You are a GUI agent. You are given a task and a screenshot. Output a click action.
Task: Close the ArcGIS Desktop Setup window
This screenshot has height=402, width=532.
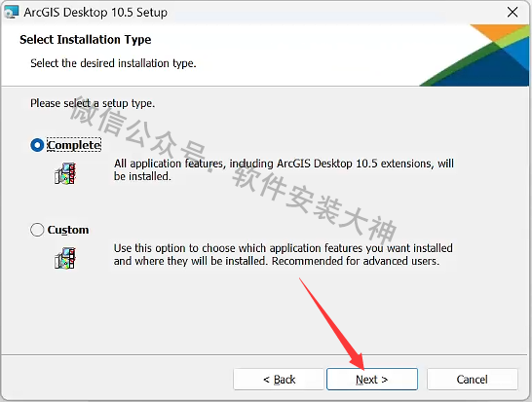(513, 13)
